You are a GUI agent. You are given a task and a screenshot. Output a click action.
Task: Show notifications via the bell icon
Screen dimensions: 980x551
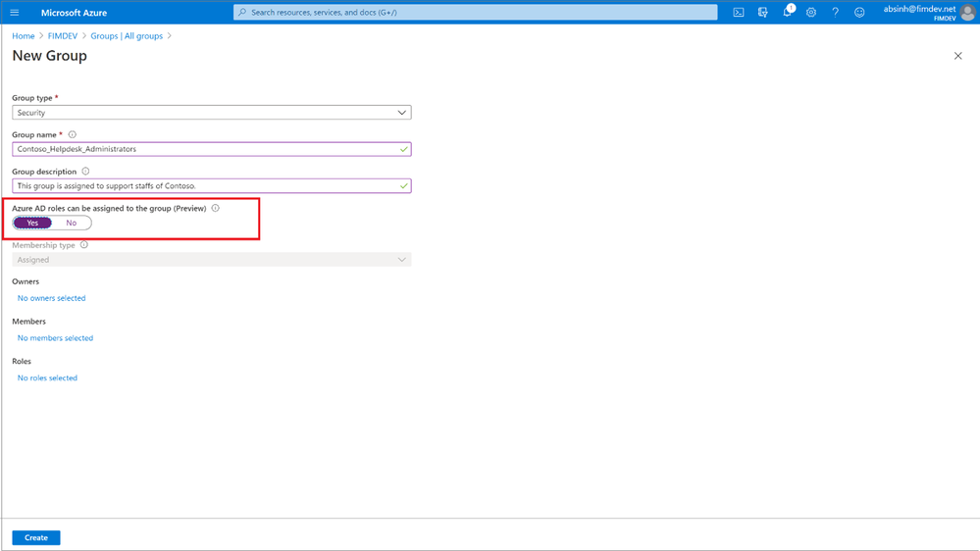pyautogui.click(x=787, y=12)
